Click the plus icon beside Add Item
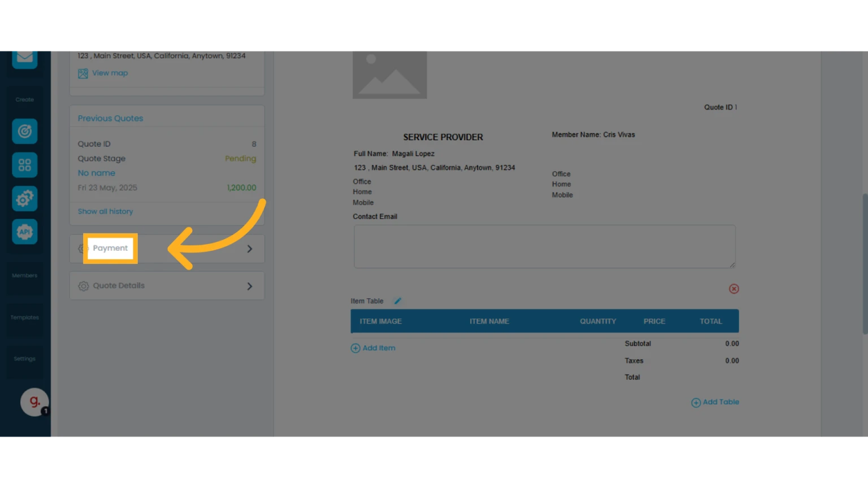The image size is (868, 488). click(x=355, y=348)
